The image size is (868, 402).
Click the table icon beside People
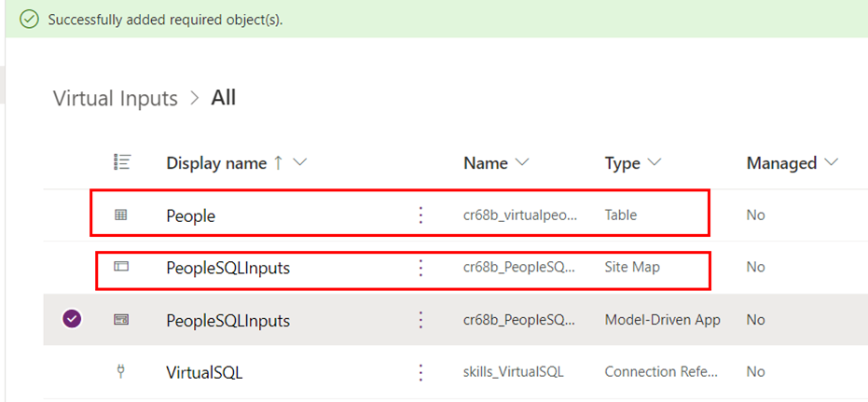pyautogui.click(x=120, y=215)
